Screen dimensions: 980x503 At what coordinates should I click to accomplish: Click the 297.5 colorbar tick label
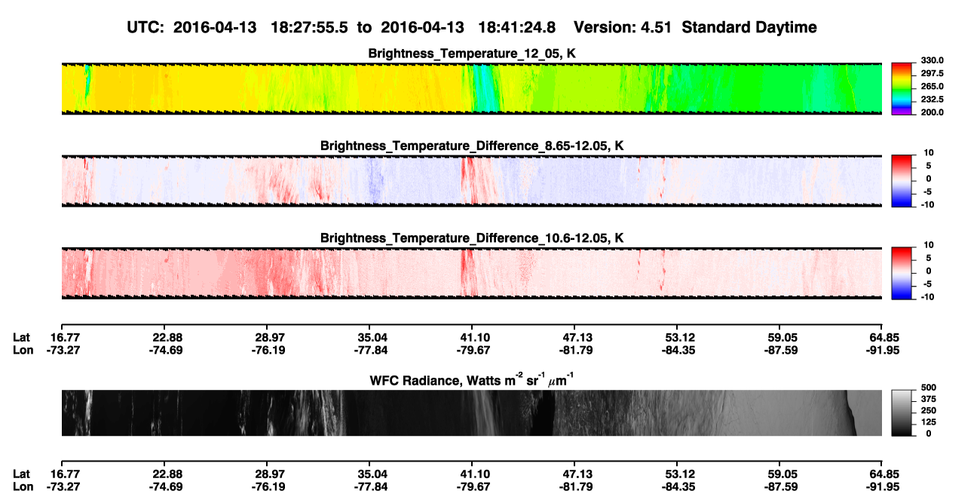click(933, 74)
